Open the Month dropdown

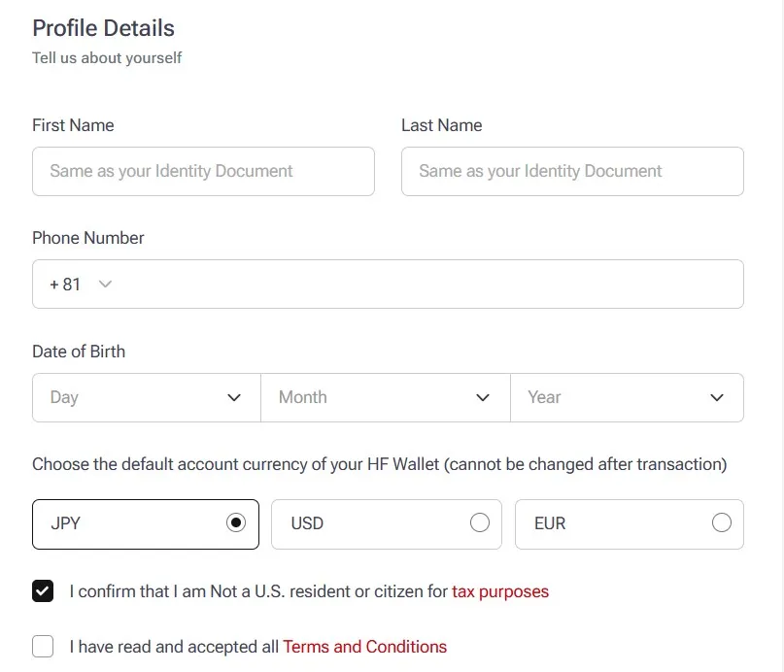pos(385,397)
